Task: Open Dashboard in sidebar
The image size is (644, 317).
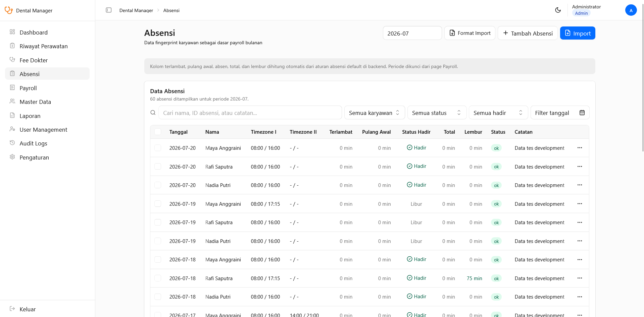Action: click(47, 32)
